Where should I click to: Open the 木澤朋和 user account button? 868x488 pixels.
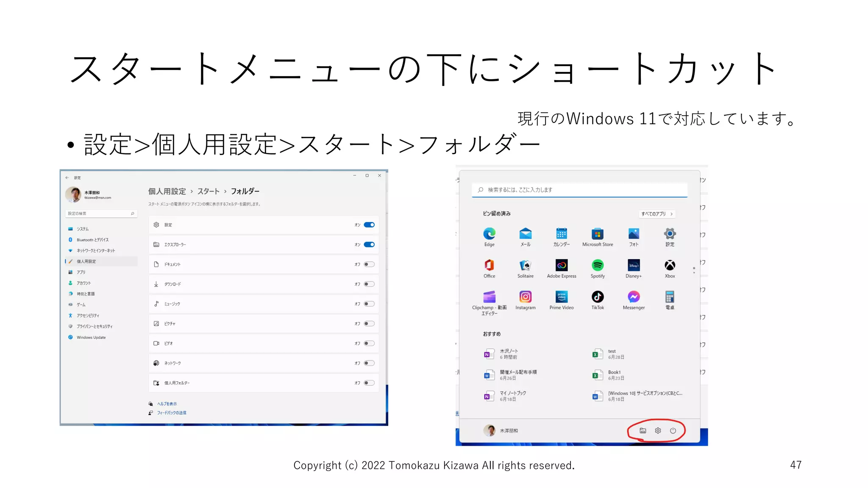click(x=501, y=431)
